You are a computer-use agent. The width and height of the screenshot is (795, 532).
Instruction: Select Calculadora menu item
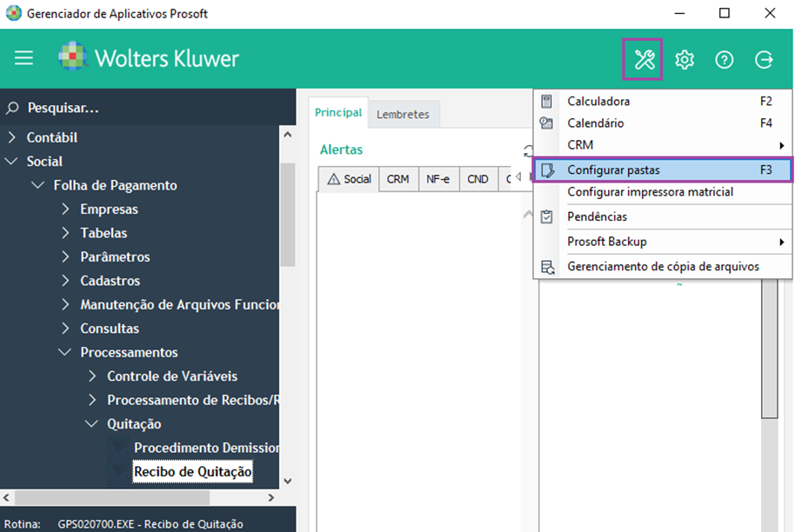(663, 102)
